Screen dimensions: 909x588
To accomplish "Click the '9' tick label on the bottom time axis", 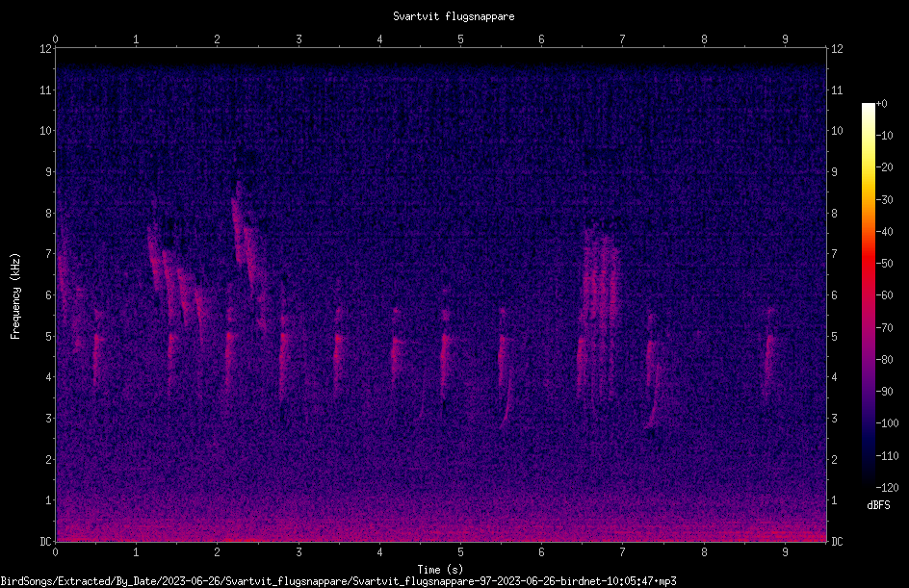I will pyautogui.click(x=785, y=552).
